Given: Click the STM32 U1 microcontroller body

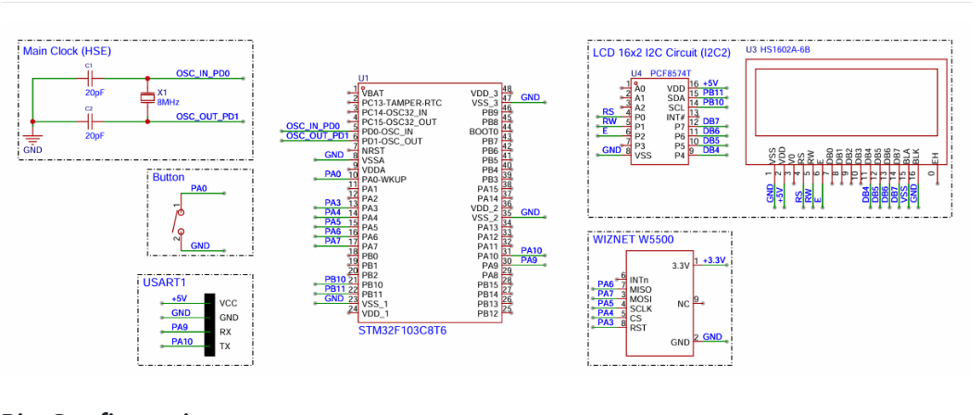Looking at the screenshot, I should [430, 202].
